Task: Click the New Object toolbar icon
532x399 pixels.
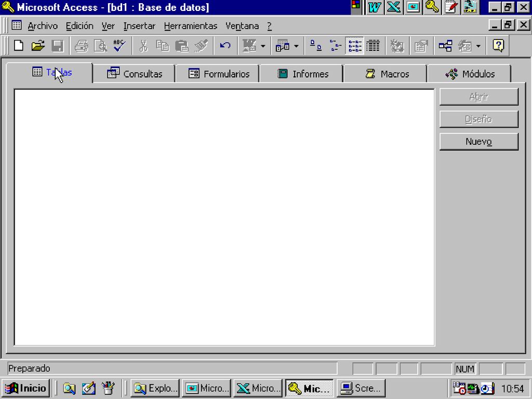Action: click(x=465, y=46)
